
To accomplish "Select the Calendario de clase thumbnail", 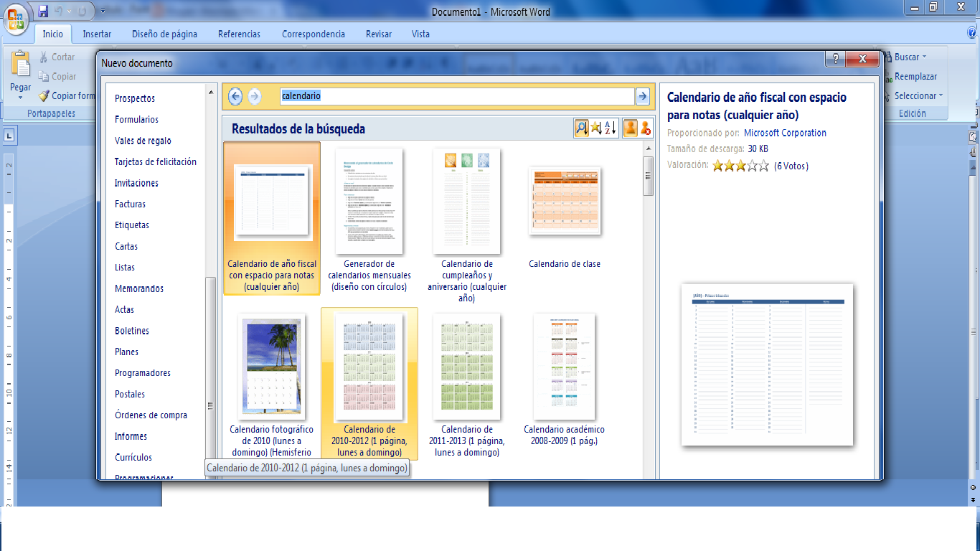I will pyautogui.click(x=565, y=201).
